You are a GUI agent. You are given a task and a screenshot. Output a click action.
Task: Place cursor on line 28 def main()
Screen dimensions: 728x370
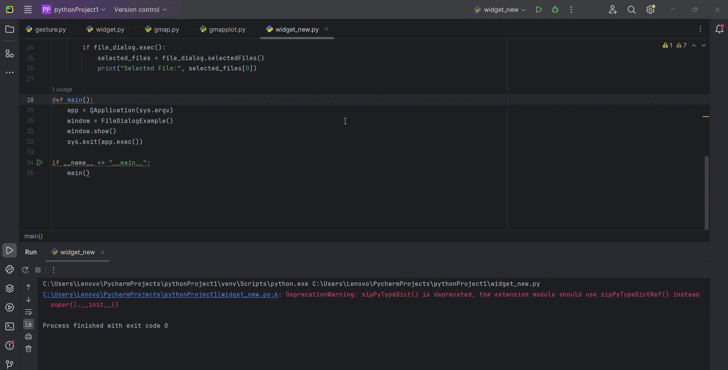point(72,100)
